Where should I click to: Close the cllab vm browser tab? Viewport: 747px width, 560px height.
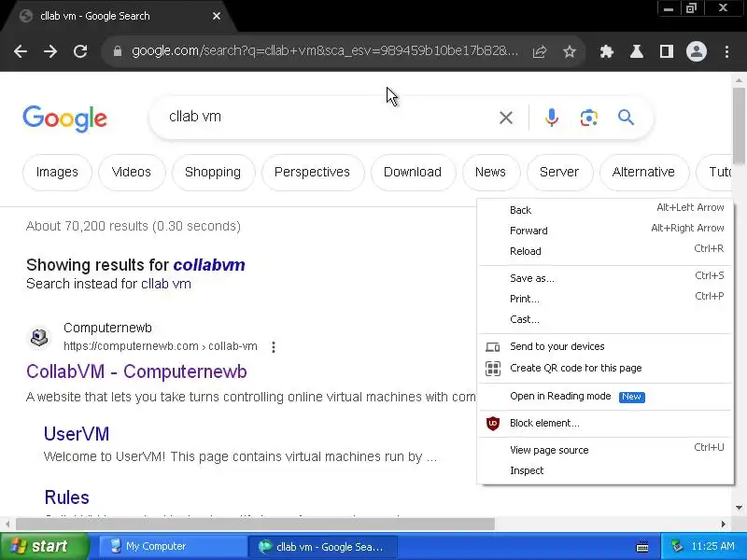pyautogui.click(x=217, y=16)
